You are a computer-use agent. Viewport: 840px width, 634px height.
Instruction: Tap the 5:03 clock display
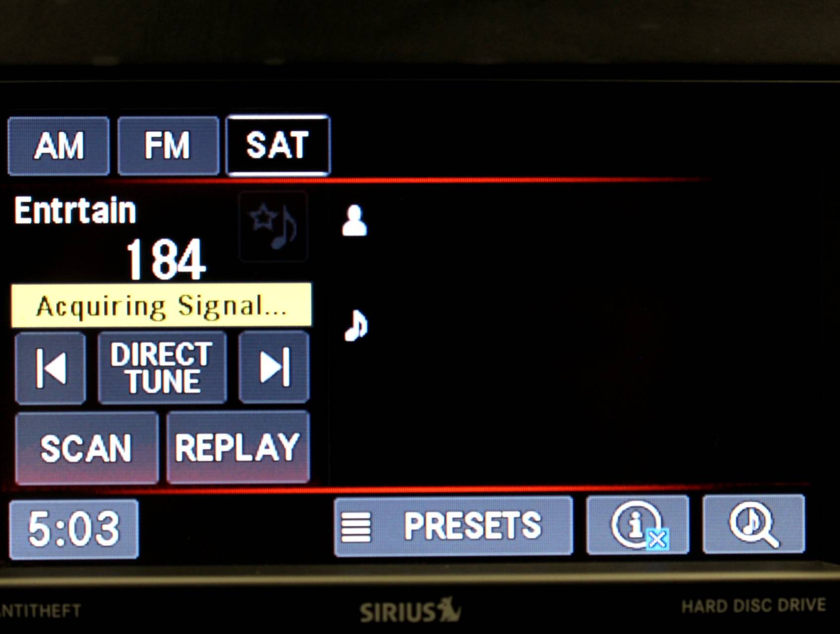[x=74, y=529]
